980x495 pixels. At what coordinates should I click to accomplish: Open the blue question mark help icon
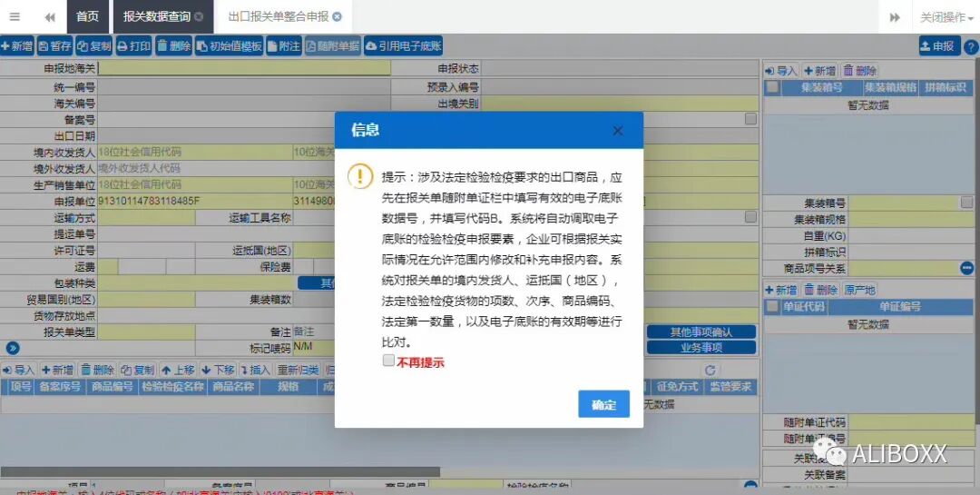pyautogui.click(x=971, y=47)
